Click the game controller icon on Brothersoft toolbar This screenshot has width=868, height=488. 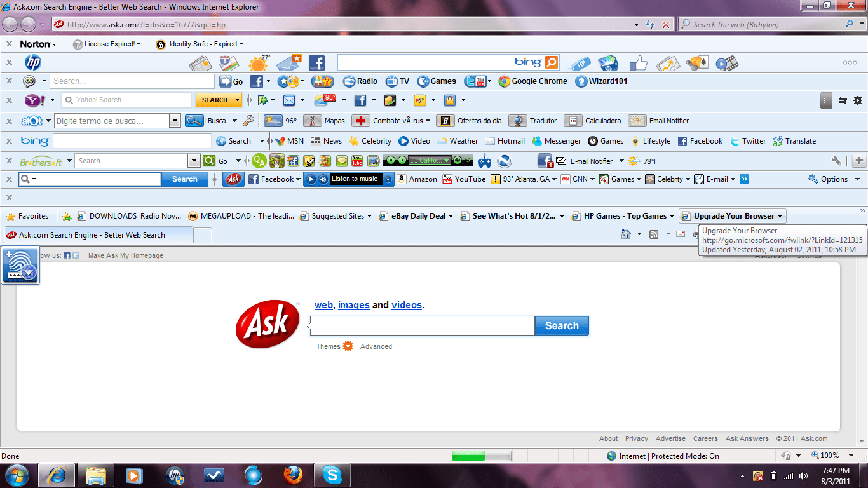485,161
